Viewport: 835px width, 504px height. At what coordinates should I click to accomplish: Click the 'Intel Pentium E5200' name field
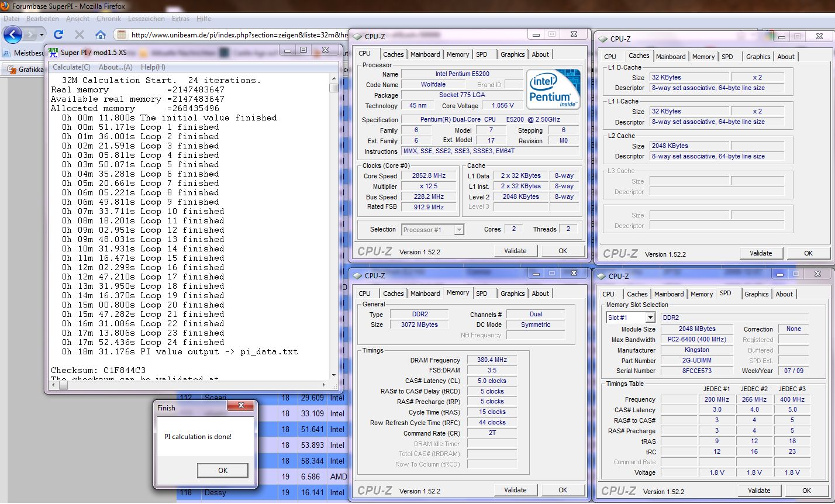pos(462,74)
